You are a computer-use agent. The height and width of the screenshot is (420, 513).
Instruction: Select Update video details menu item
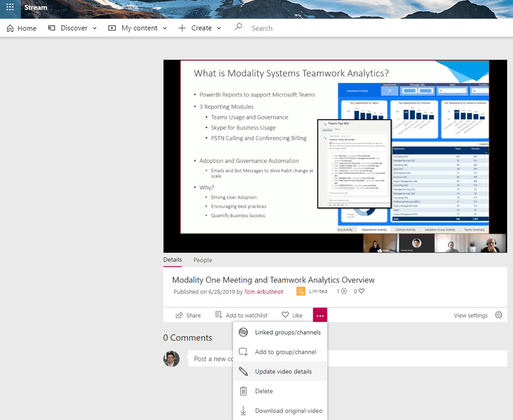pyautogui.click(x=283, y=371)
